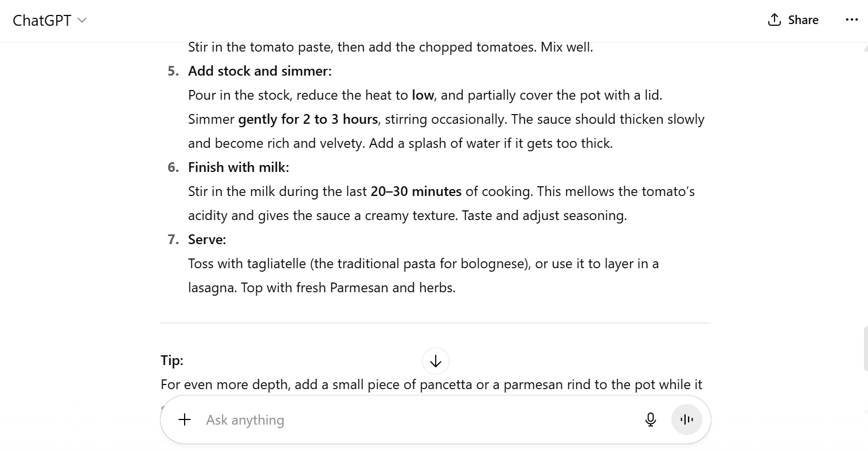Image resolution: width=868 pixels, height=451 pixels.
Task: Share this conversation from the header
Action: (x=793, y=19)
